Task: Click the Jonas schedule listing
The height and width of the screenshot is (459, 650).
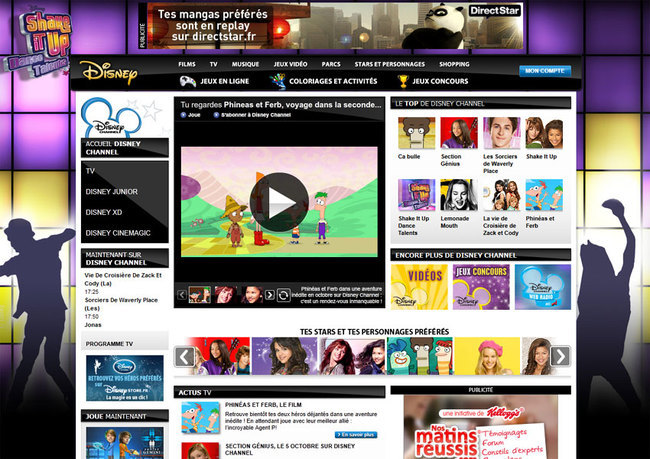Action: pos(93,325)
